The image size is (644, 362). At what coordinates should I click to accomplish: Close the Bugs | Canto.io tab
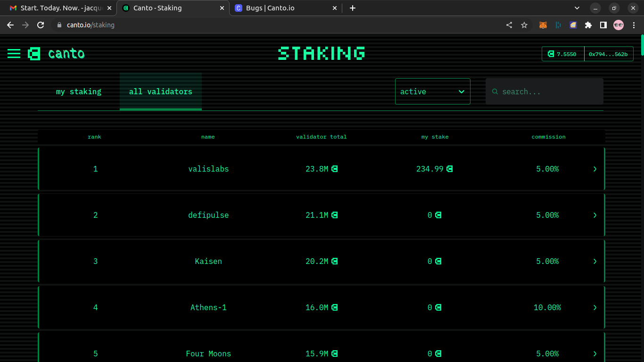point(335,8)
